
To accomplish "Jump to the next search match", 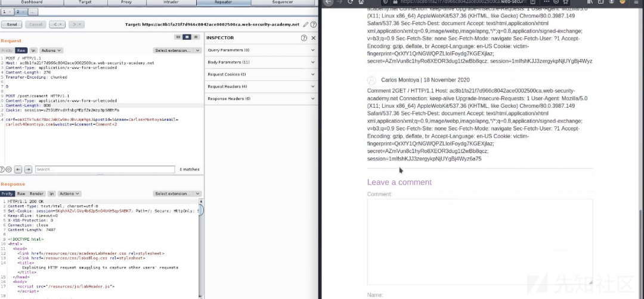I will [x=28, y=169].
